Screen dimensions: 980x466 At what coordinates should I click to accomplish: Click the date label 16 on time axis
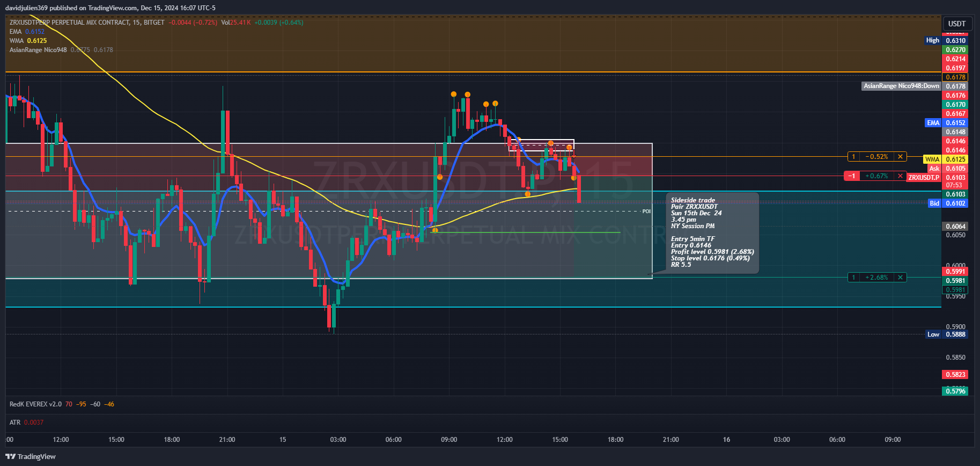726,440
